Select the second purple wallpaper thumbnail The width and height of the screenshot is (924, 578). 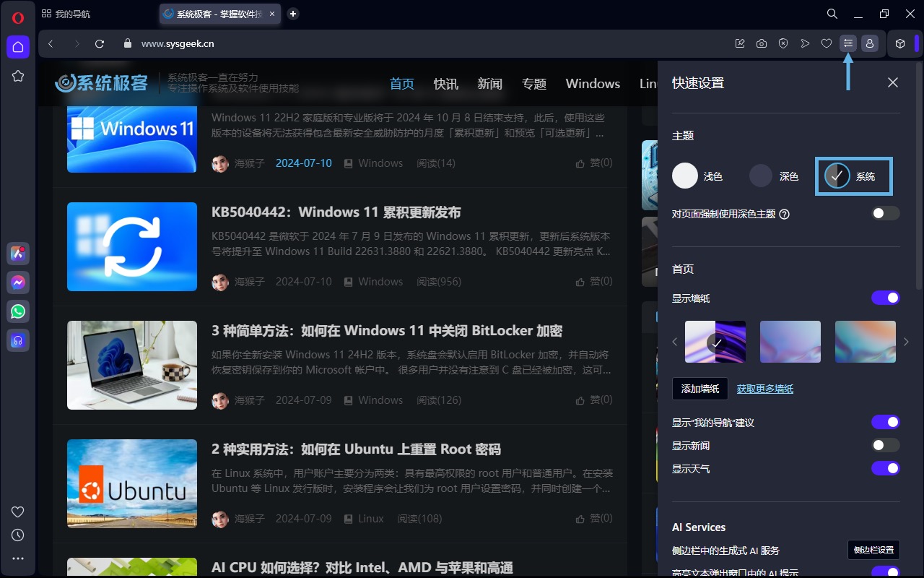(x=790, y=342)
